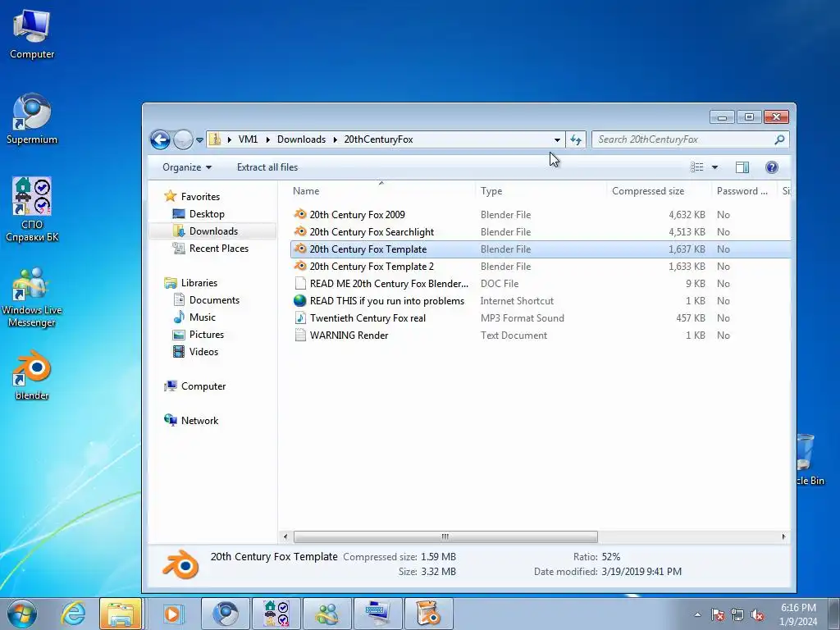The height and width of the screenshot is (630, 840).
Task: Click the Recycle Bin desktop icon
Action: [x=809, y=459]
